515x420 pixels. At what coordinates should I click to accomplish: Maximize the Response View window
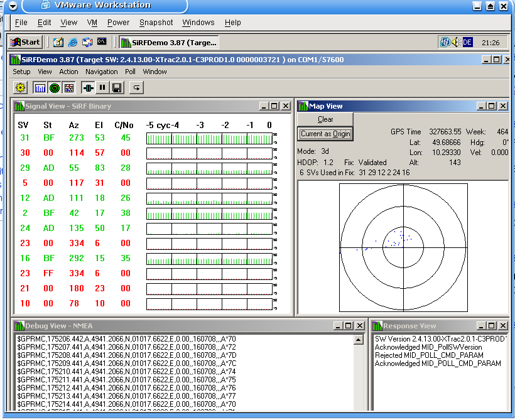point(491,325)
